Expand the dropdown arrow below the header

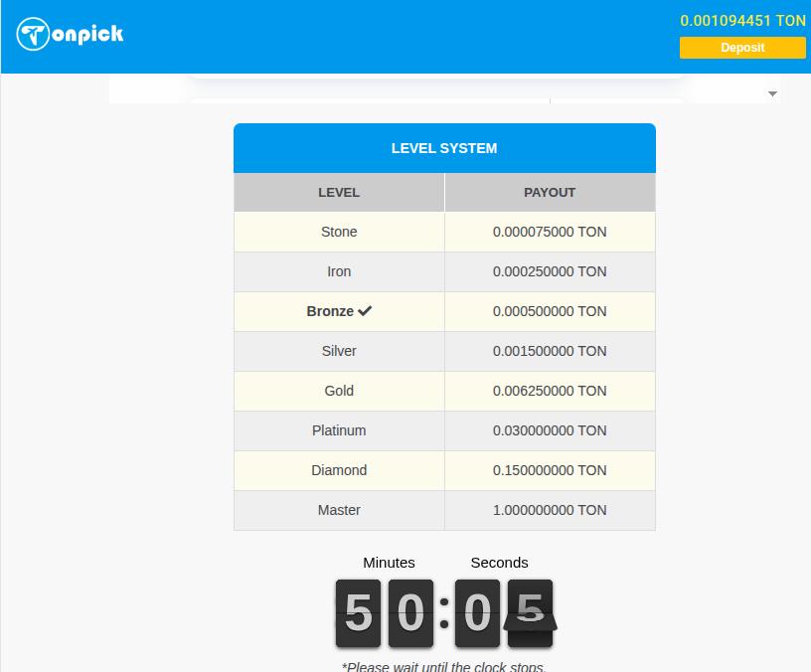pyautogui.click(x=772, y=94)
